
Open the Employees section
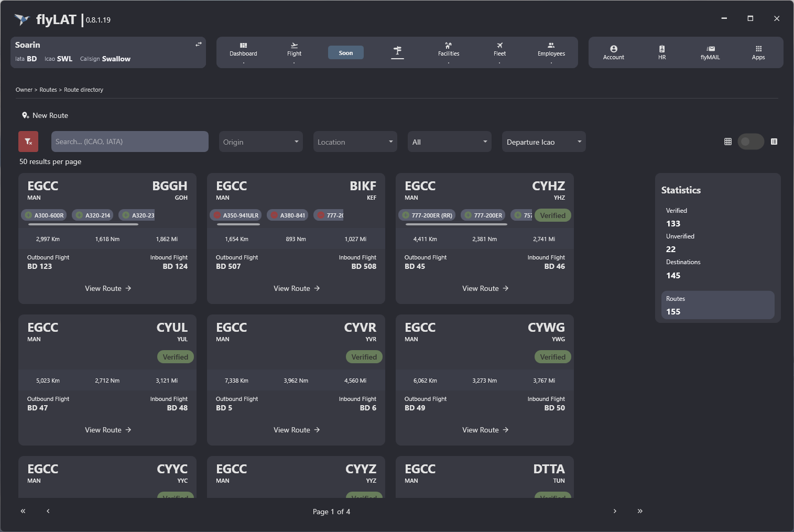[x=551, y=49]
